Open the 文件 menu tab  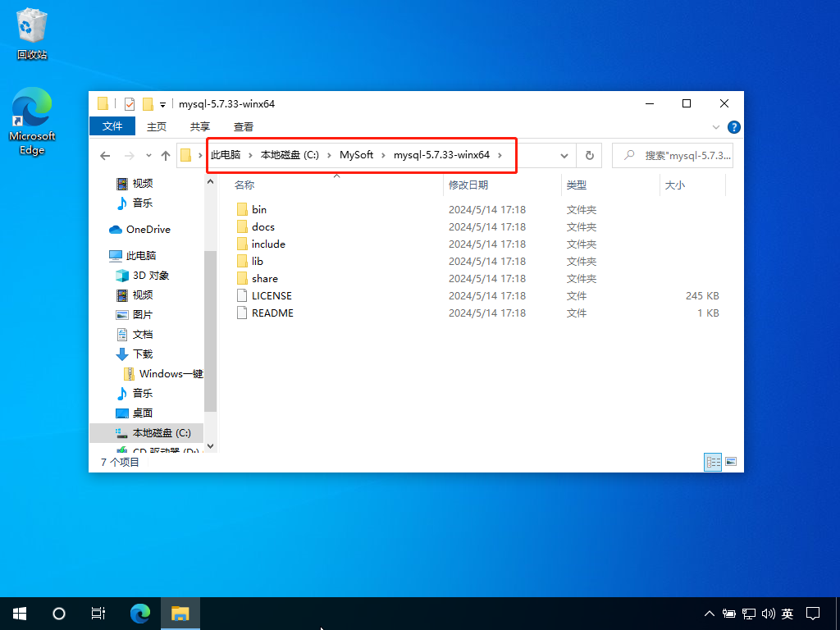(x=112, y=126)
